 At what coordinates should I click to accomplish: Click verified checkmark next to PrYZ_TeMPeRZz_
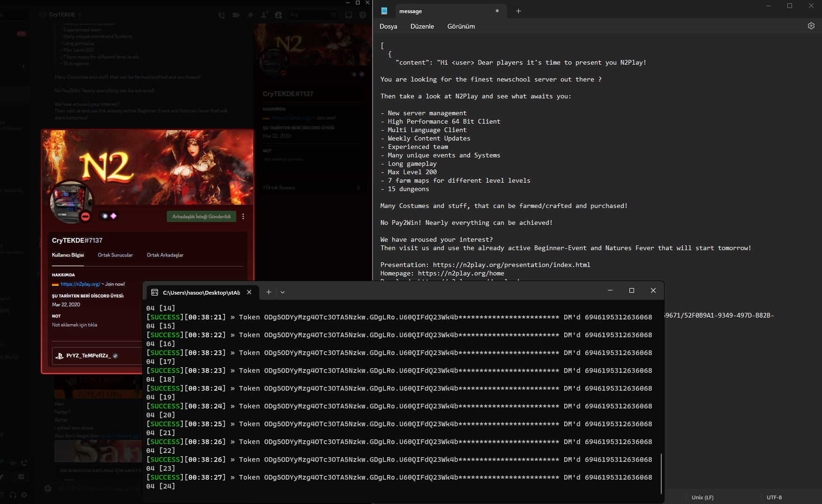(115, 356)
